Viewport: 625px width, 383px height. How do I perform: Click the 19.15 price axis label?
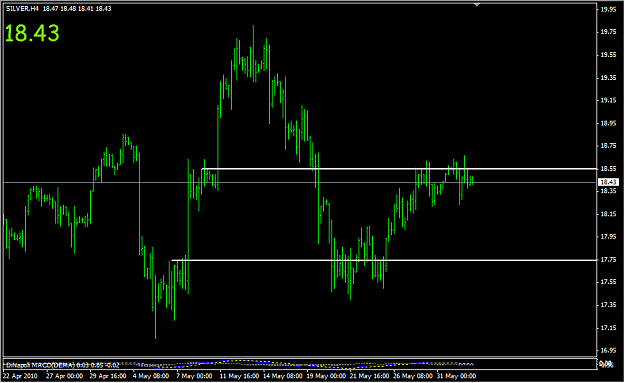(x=608, y=100)
